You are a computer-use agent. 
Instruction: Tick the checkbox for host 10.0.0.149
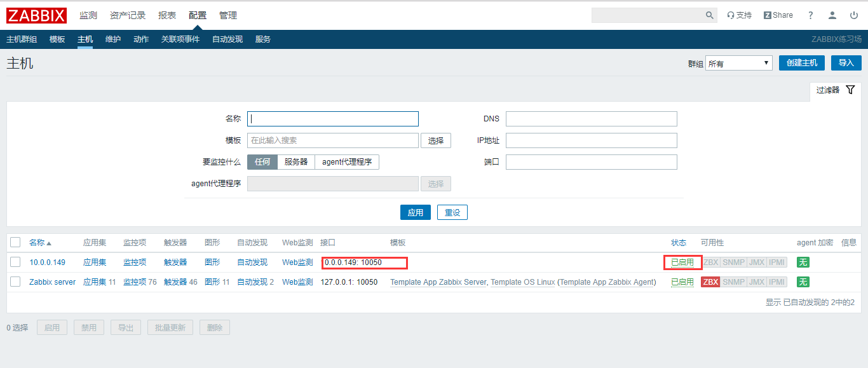coord(15,262)
